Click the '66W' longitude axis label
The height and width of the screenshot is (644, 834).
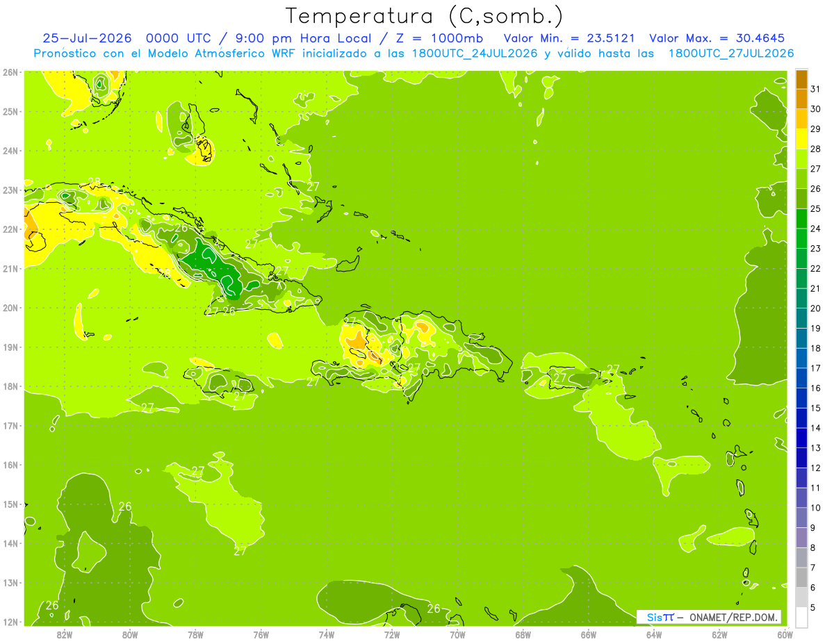588,634
